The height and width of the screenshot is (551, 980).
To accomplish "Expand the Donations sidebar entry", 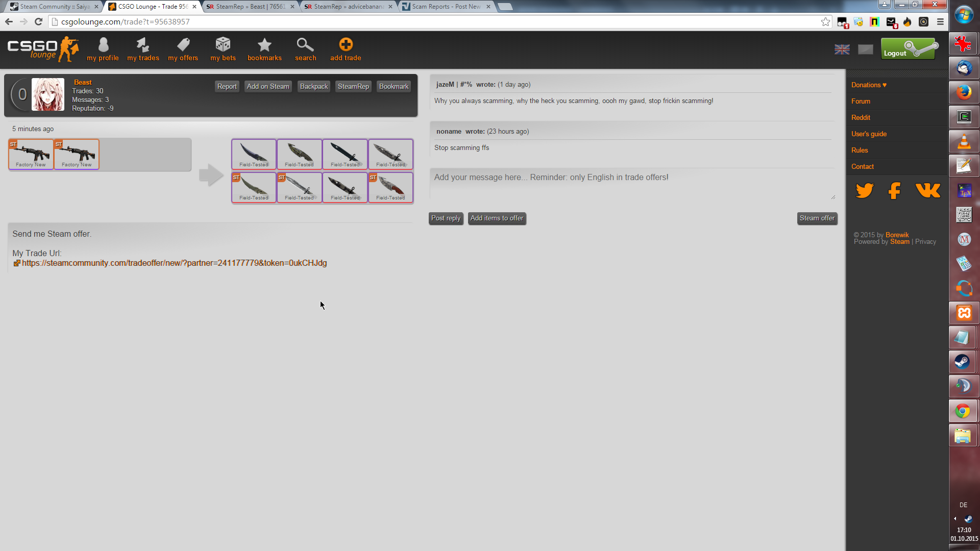I will pyautogui.click(x=869, y=85).
